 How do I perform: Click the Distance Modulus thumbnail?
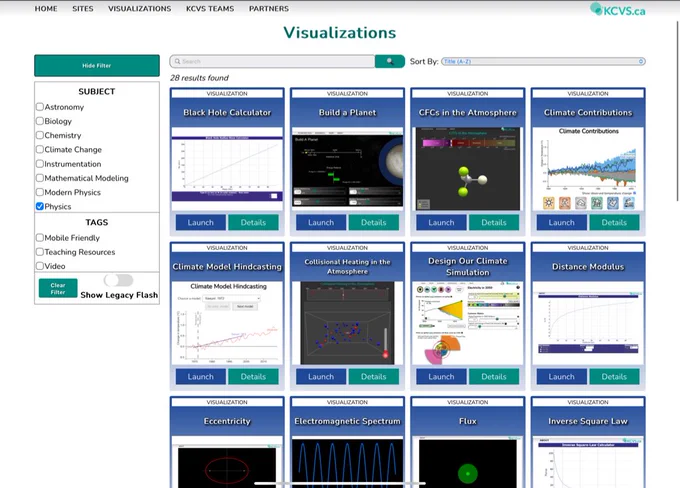click(588, 323)
